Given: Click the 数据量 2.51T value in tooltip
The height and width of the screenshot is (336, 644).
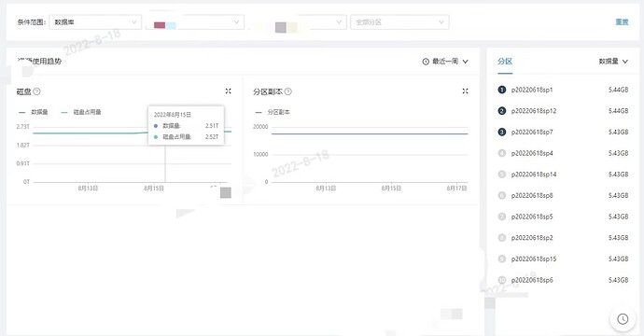Looking at the screenshot, I should [212, 126].
